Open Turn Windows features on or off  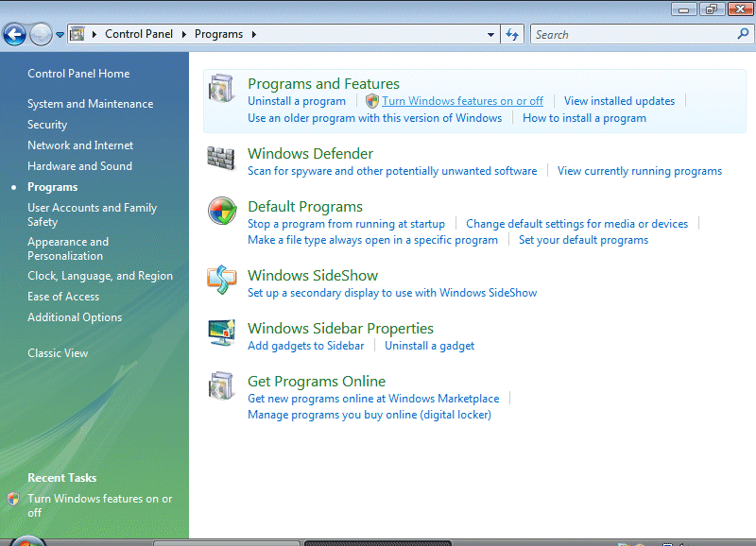462,101
